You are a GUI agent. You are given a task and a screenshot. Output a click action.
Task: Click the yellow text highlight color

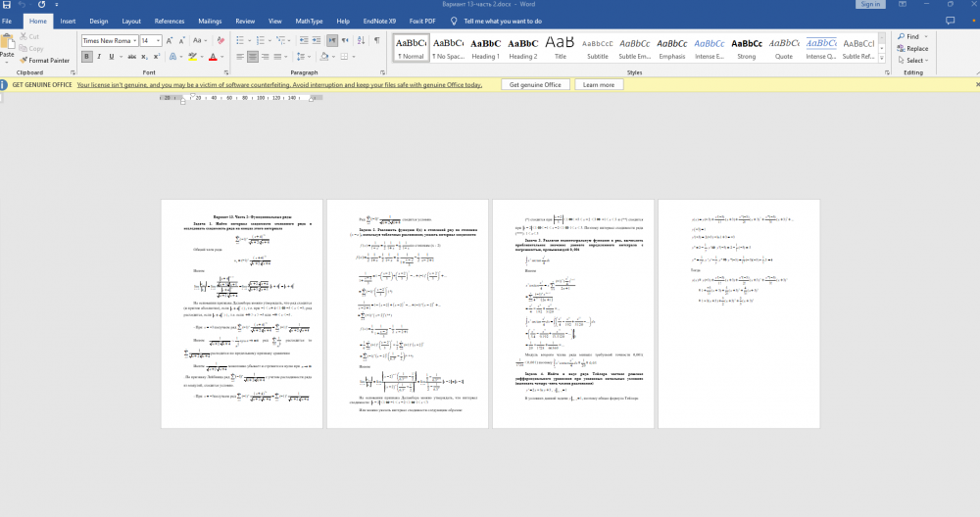pos(192,57)
